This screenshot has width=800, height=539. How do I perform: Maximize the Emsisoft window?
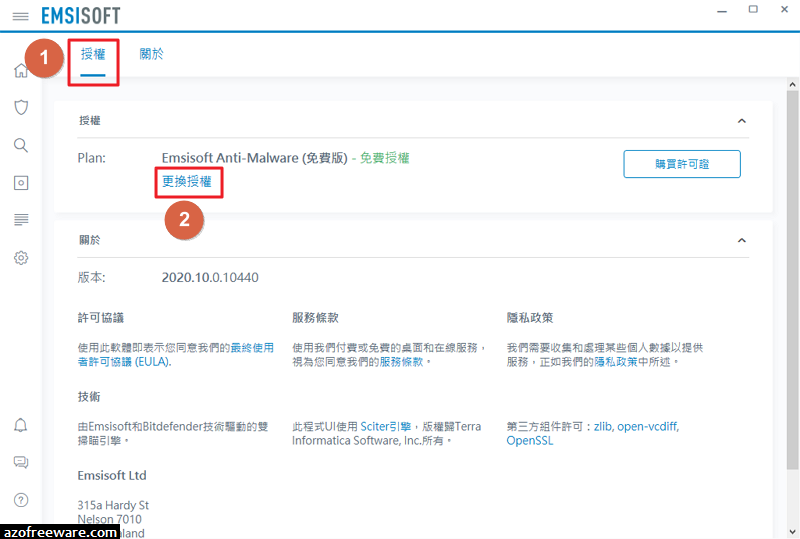pyautogui.click(x=753, y=9)
